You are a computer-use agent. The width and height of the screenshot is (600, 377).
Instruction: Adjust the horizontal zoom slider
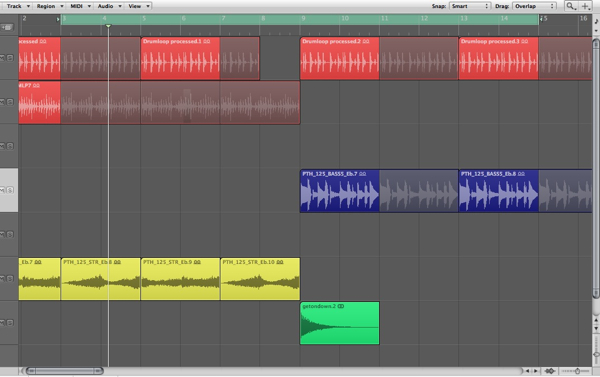(x=576, y=370)
